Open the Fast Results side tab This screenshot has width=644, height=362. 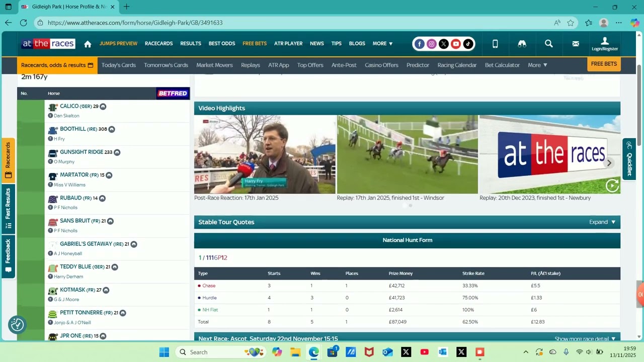pyautogui.click(x=8, y=209)
